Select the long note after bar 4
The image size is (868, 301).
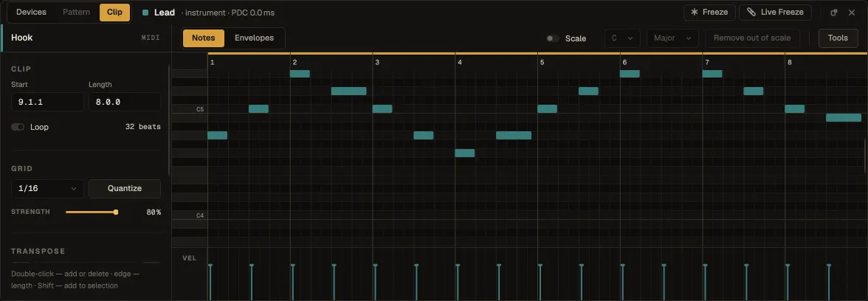[514, 136]
